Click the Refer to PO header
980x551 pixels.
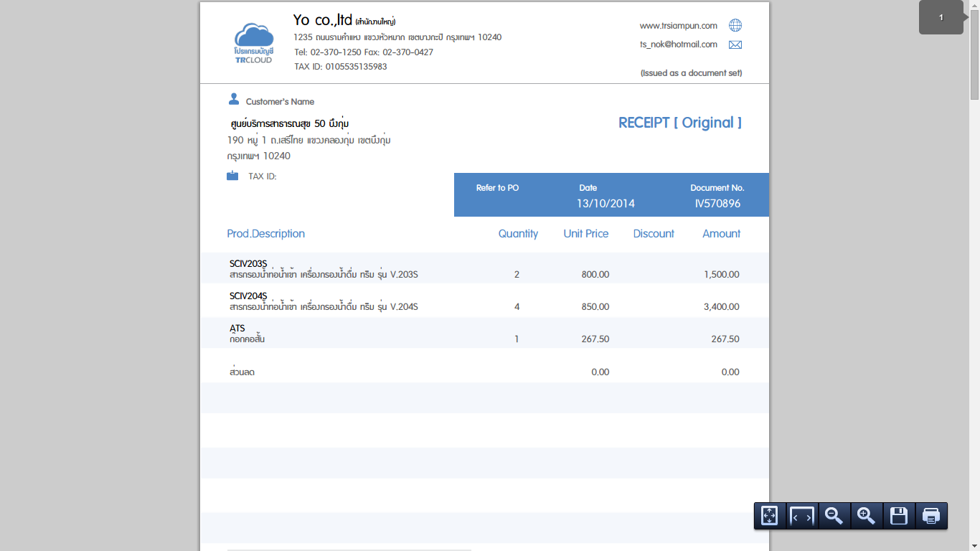tap(497, 188)
